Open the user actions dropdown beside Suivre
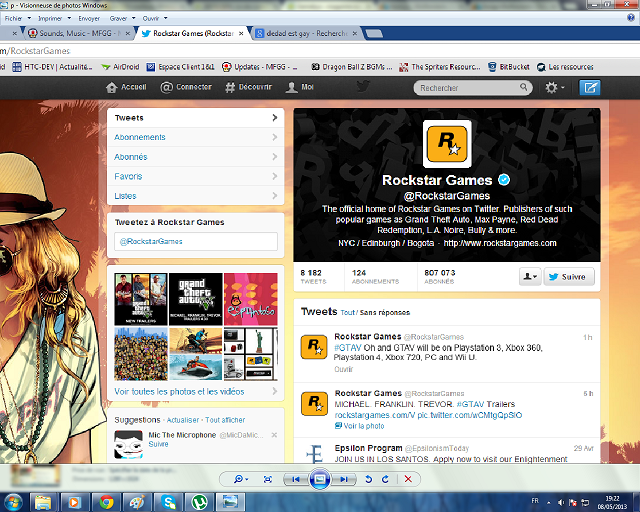 (530, 277)
